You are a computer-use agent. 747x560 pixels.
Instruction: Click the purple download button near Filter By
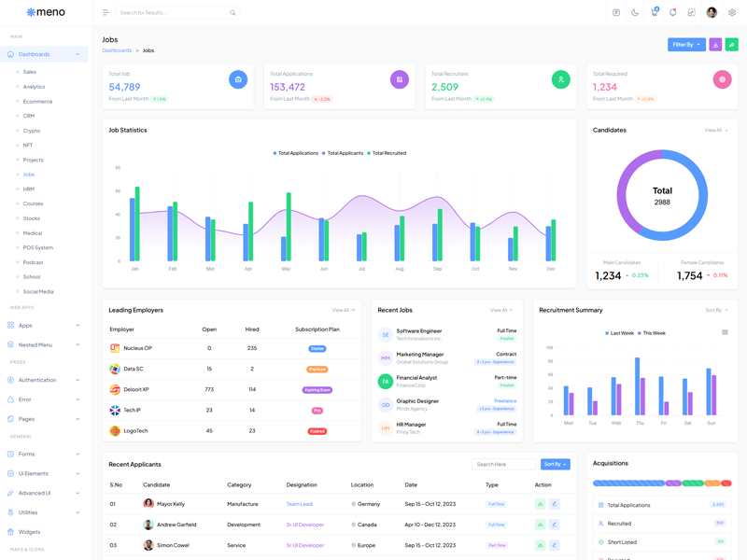click(715, 45)
